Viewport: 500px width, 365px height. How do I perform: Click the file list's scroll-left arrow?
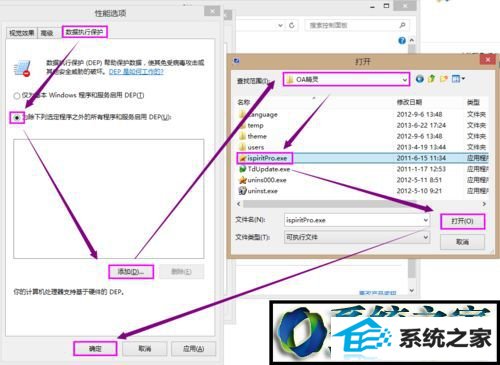click(239, 204)
